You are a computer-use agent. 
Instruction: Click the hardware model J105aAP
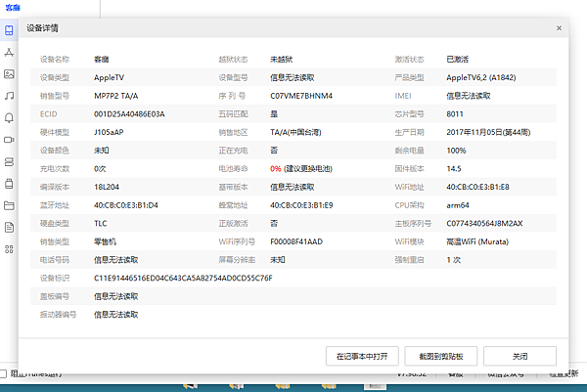[109, 132]
